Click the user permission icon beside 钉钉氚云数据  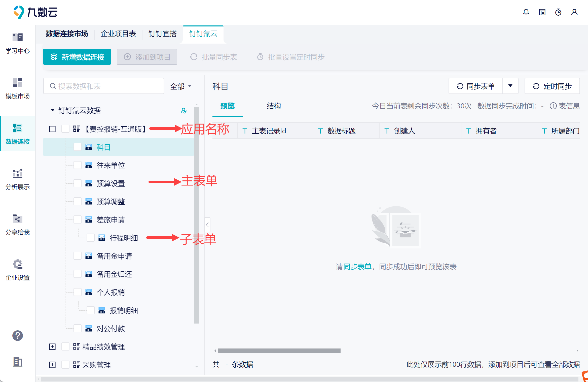(184, 111)
